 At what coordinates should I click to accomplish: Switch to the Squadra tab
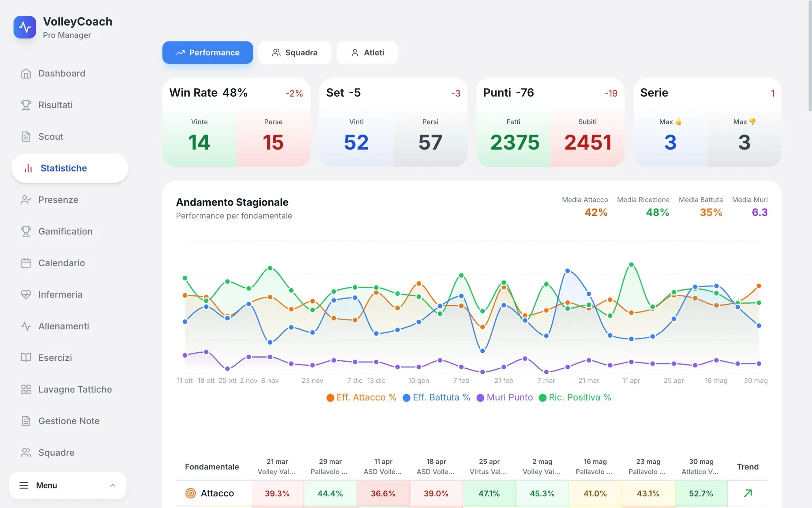pyautogui.click(x=294, y=52)
